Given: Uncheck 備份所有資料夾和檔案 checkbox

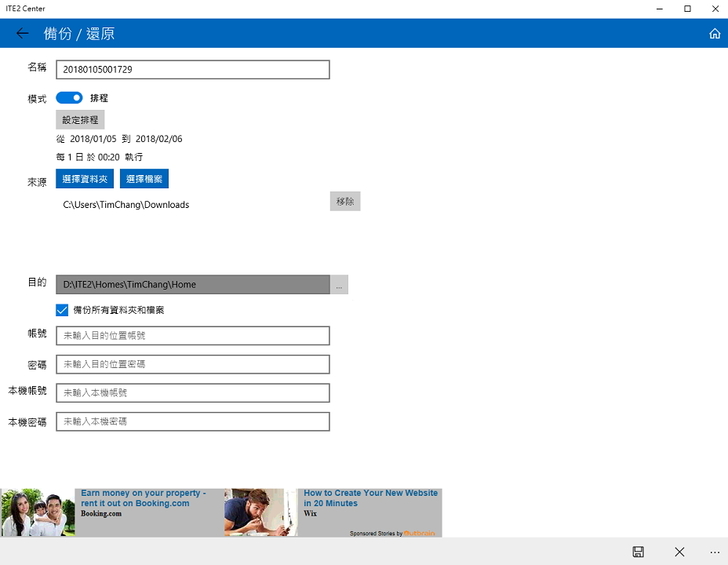Looking at the screenshot, I should [x=62, y=310].
